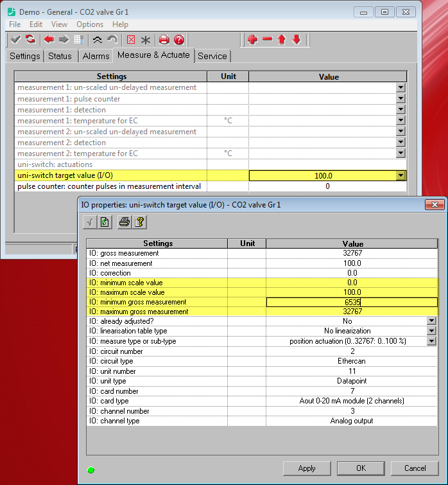448x485 pixels.
Task: Click the red crossed box icon
Action: click(x=131, y=40)
